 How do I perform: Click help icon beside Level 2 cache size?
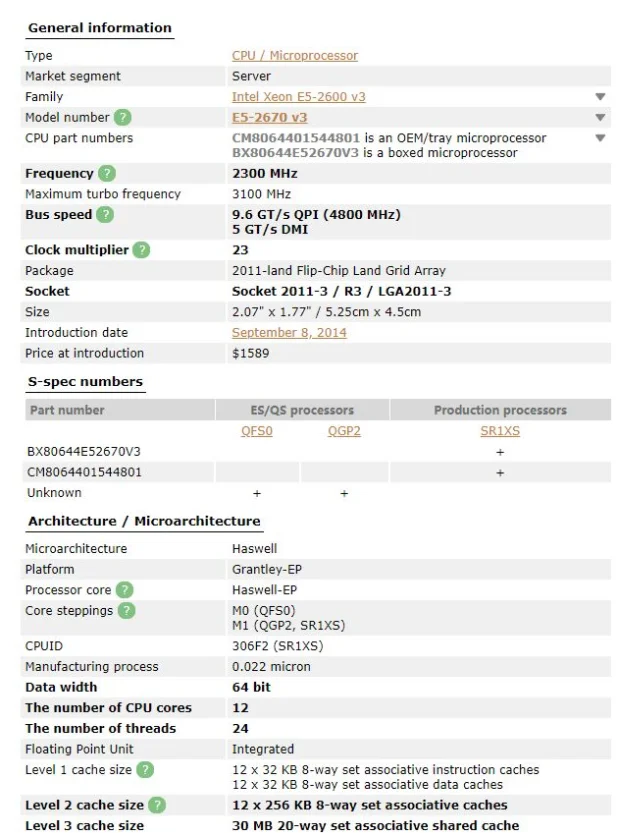point(157,805)
